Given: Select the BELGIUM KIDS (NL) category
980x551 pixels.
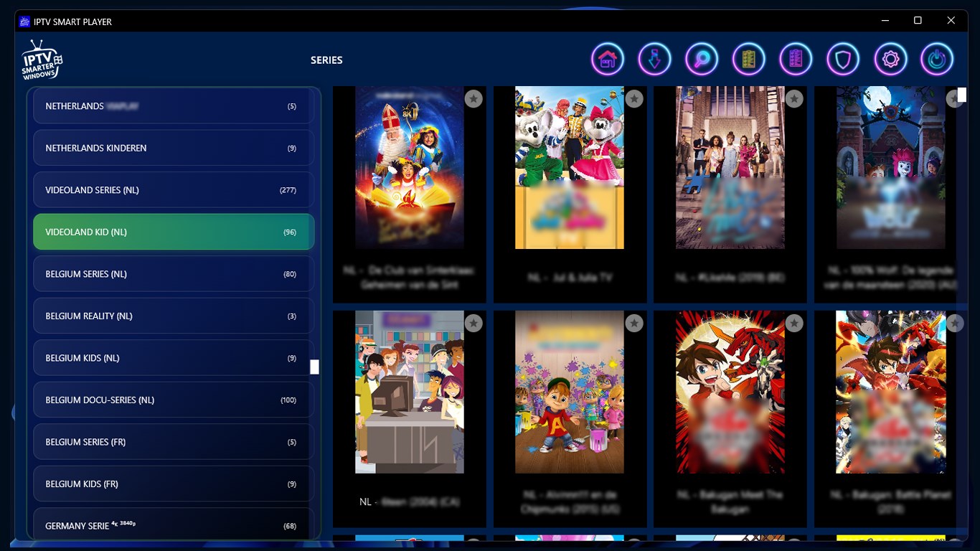Looking at the screenshot, I should [173, 357].
